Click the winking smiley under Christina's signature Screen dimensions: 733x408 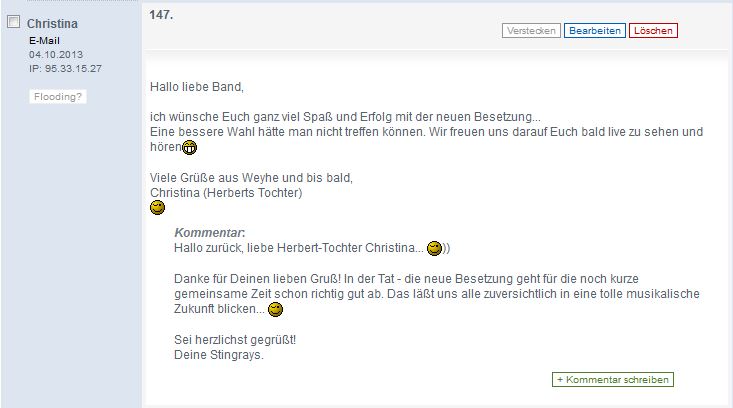(x=158, y=208)
